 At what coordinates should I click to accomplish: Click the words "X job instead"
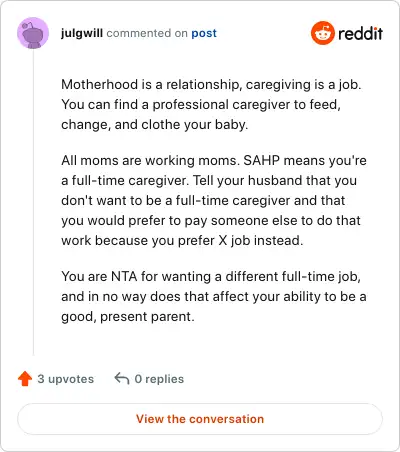click(260, 240)
